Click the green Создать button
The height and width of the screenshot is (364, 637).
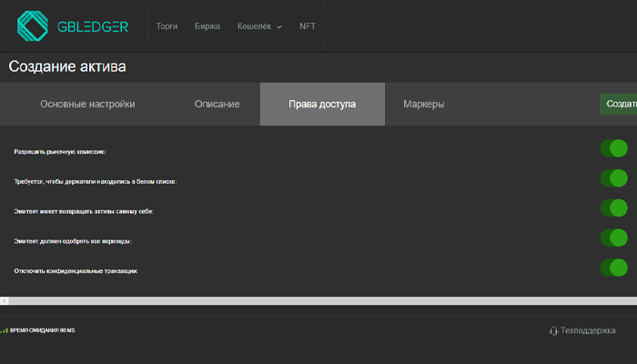pos(618,104)
